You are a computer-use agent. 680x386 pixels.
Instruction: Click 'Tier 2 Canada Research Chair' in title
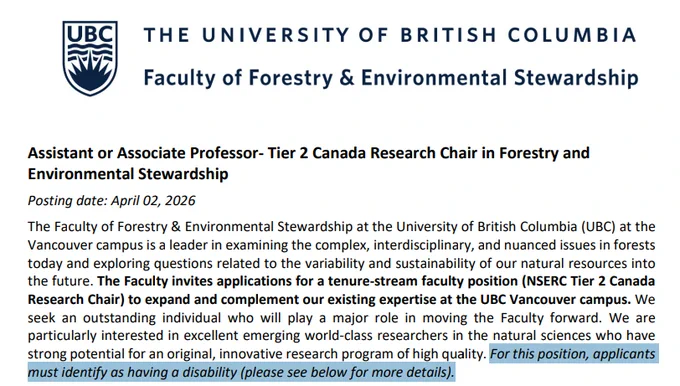coord(381,153)
